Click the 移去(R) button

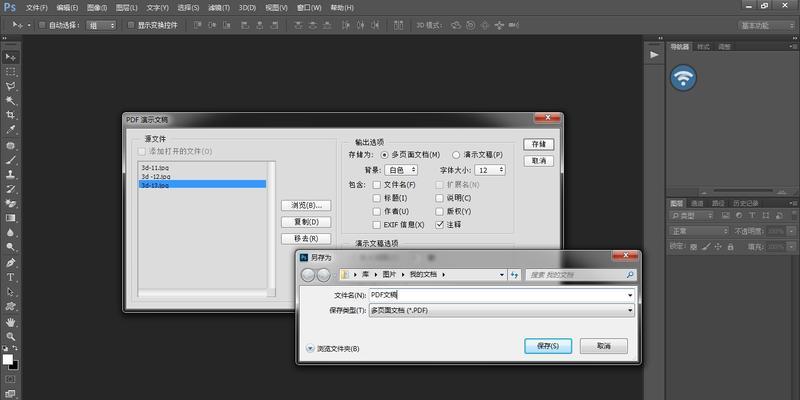click(306, 239)
